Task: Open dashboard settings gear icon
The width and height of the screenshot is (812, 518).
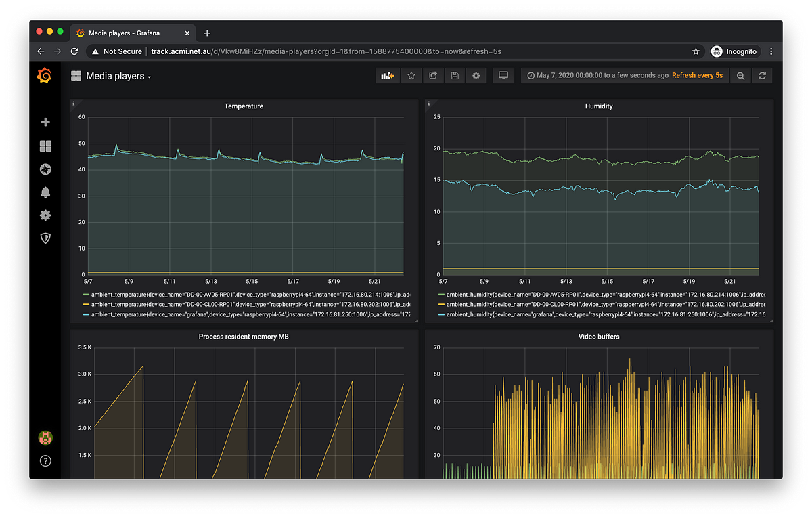Action: pos(476,75)
